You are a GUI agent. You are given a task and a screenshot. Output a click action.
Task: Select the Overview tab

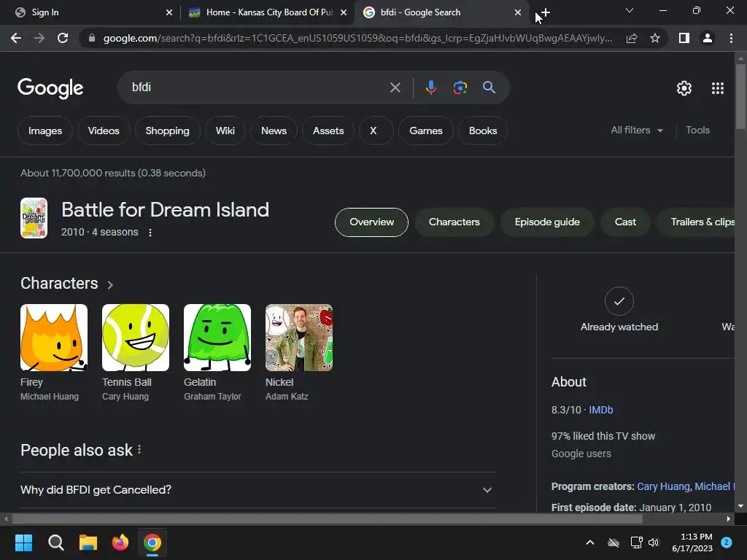tap(371, 222)
